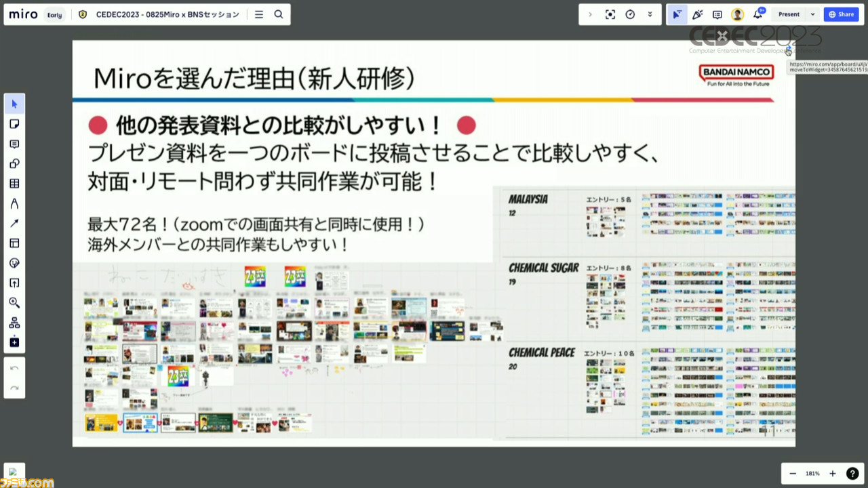Select the cursor select tool in left toolbar
868x488 pixels.
14,104
